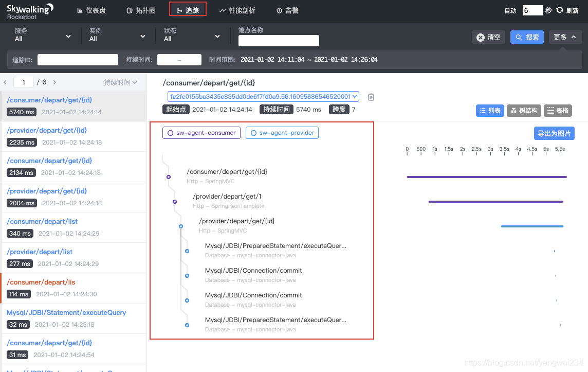The width and height of the screenshot is (588, 372).
Task: Open the 仪表盘 dashboard tab
Action: point(91,10)
